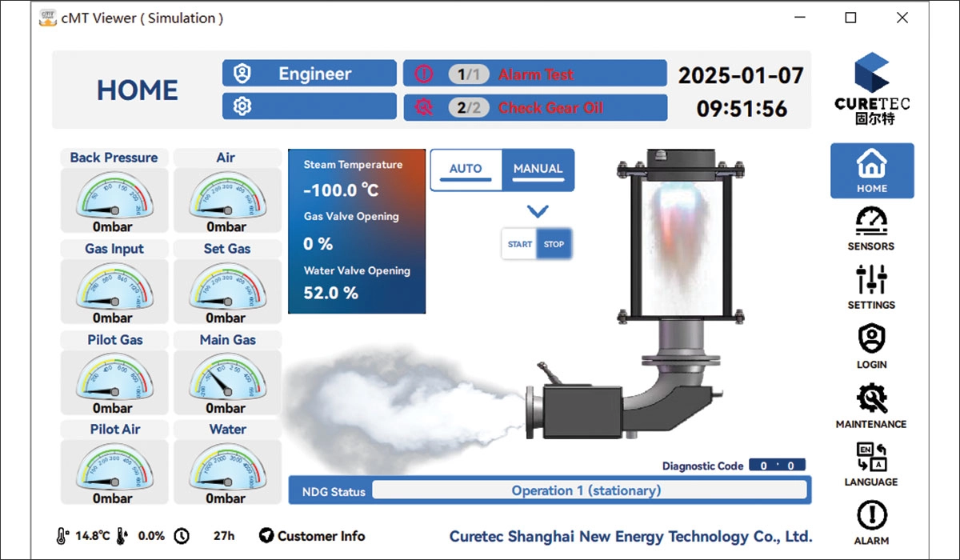
Task: Open the Sensors gauge icon in sidebar
Action: point(871,222)
